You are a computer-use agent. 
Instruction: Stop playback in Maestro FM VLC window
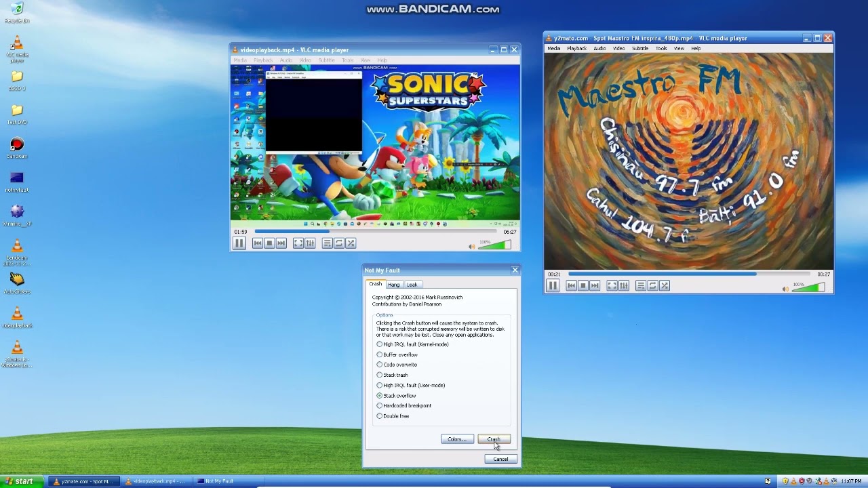click(x=583, y=286)
